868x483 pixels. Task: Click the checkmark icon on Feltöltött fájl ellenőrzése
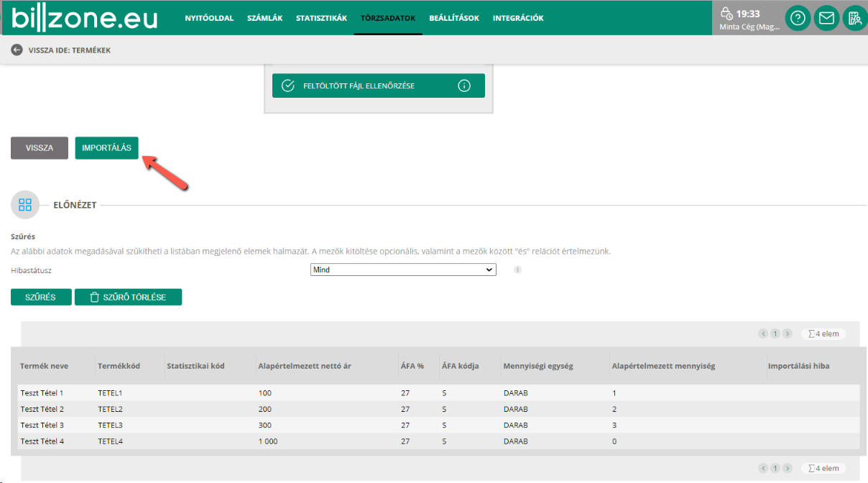click(x=288, y=86)
